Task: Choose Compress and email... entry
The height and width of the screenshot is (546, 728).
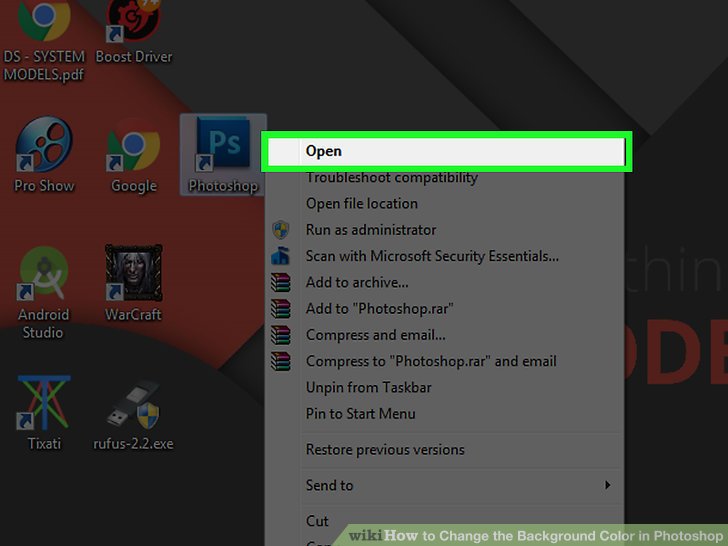Action: pos(445,335)
